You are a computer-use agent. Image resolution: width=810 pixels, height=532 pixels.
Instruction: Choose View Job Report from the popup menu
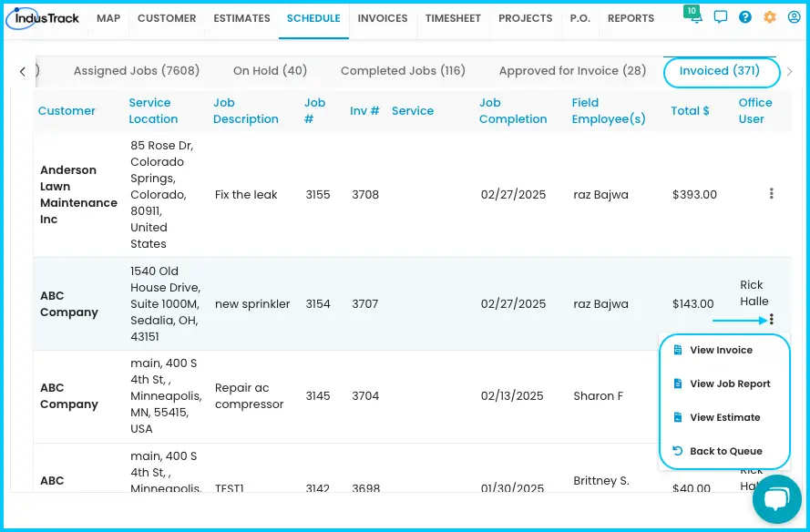tap(722, 384)
